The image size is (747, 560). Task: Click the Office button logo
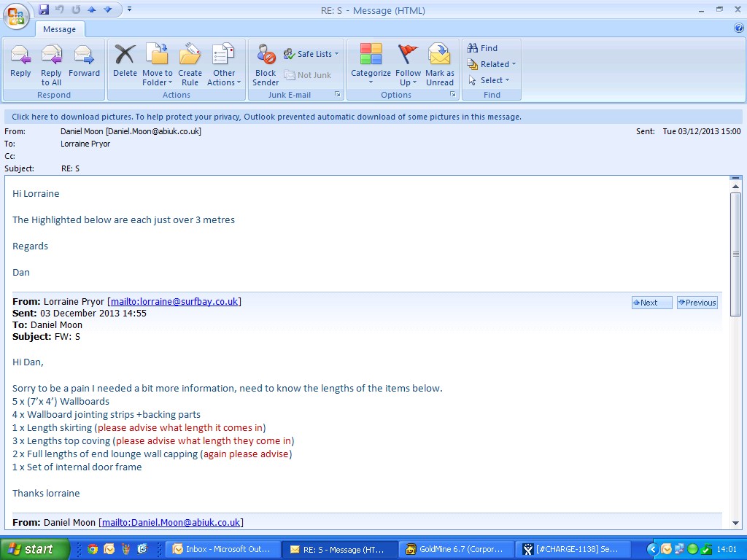pos(17,16)
